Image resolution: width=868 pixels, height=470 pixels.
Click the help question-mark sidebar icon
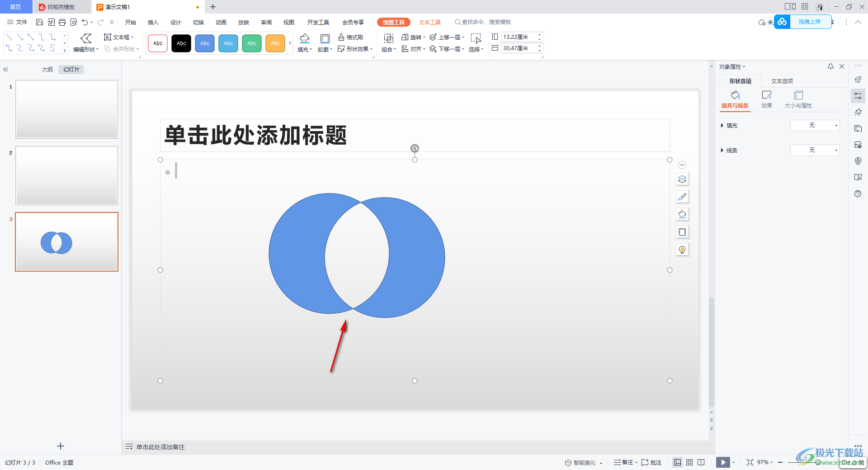click(858, 194)
